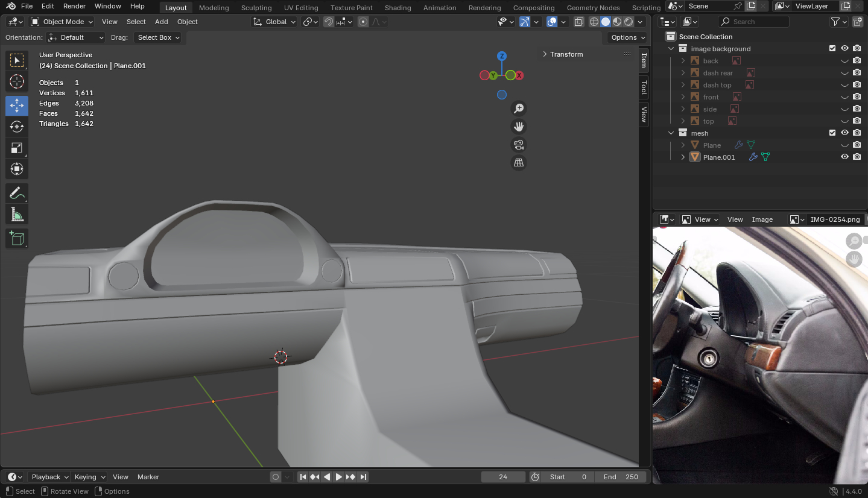
Task: Toggle snapping magnet in viewport header
Action: pos(329,22)
